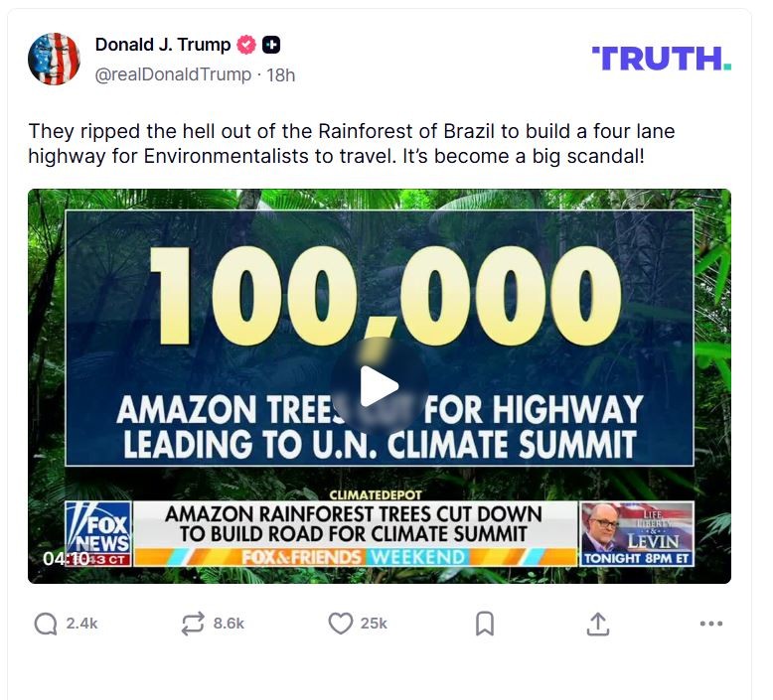Open the reply comment icon
Image resolution: width=773 pixels, height=700 pixels.
46,624
